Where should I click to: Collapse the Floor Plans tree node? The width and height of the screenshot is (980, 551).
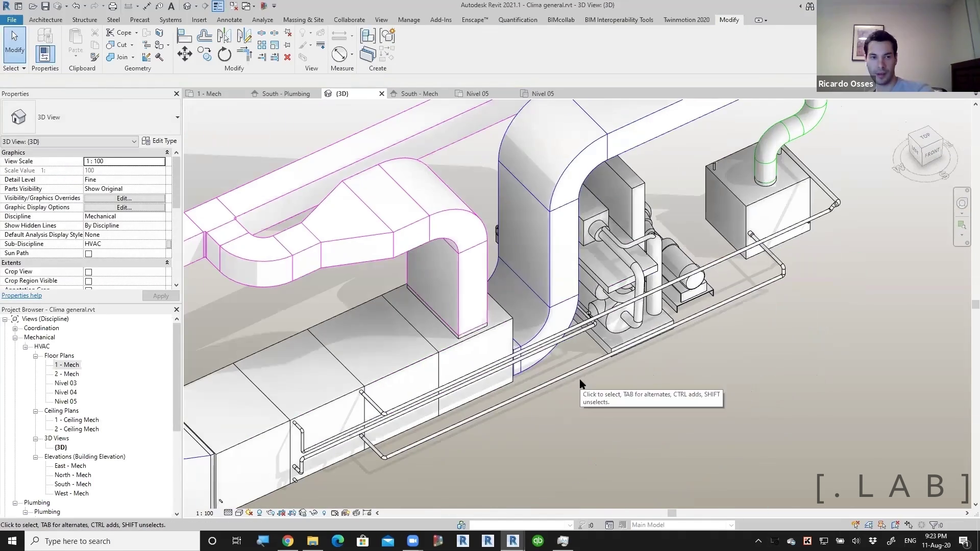[36, 356]
